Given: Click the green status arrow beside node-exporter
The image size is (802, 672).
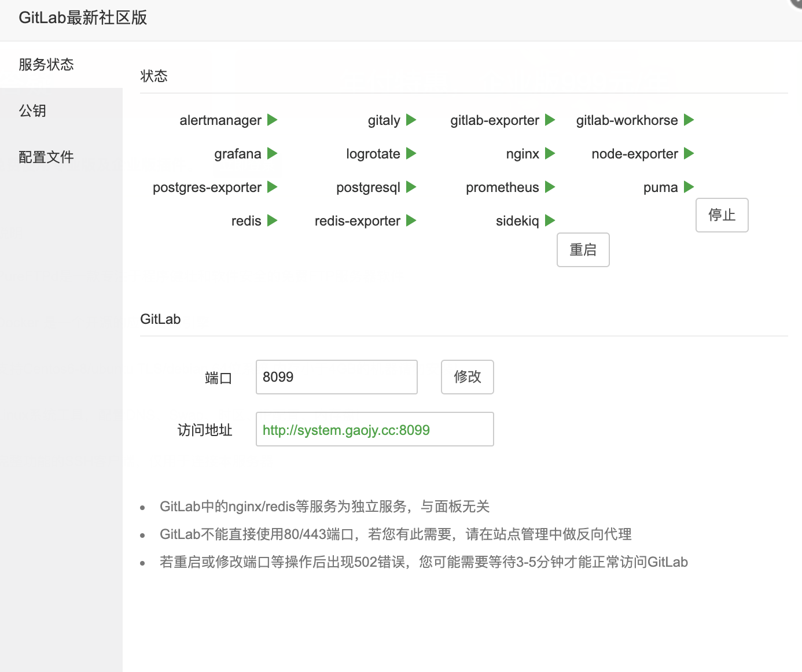Looking at the screenshot, I should click(x=689, y=154).
